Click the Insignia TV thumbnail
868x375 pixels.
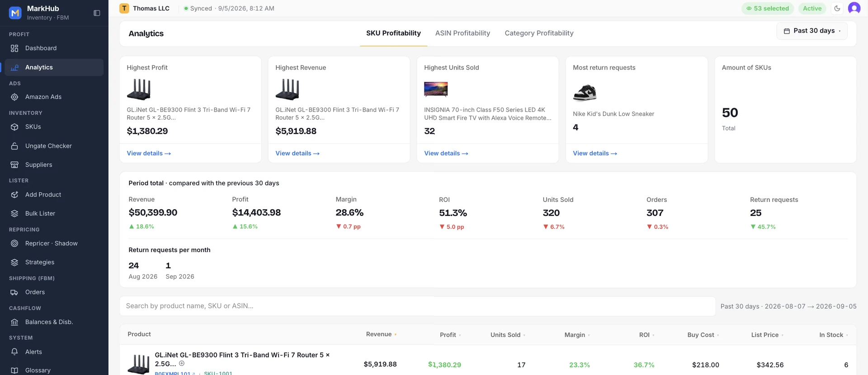click(436, 89)
